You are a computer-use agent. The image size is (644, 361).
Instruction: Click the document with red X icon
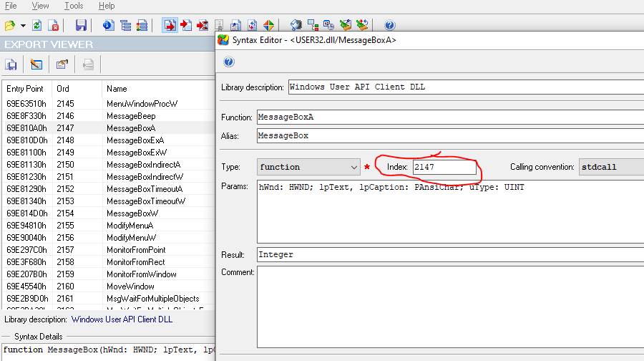tap(54, 25)
